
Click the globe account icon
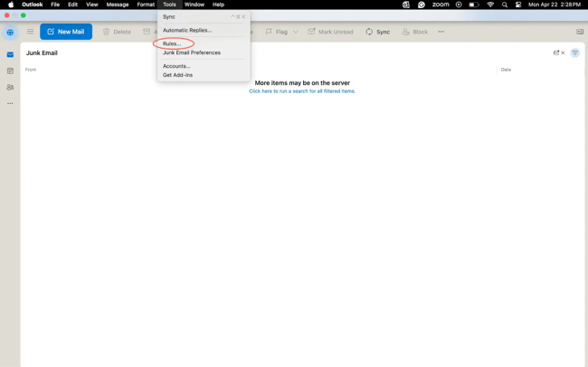pos(10,33)
